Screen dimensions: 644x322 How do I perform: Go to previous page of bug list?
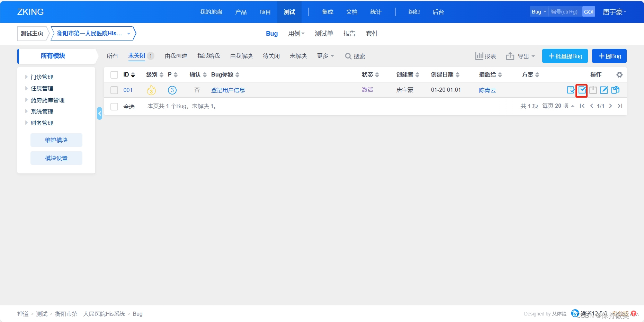click(x=591, y=106)
